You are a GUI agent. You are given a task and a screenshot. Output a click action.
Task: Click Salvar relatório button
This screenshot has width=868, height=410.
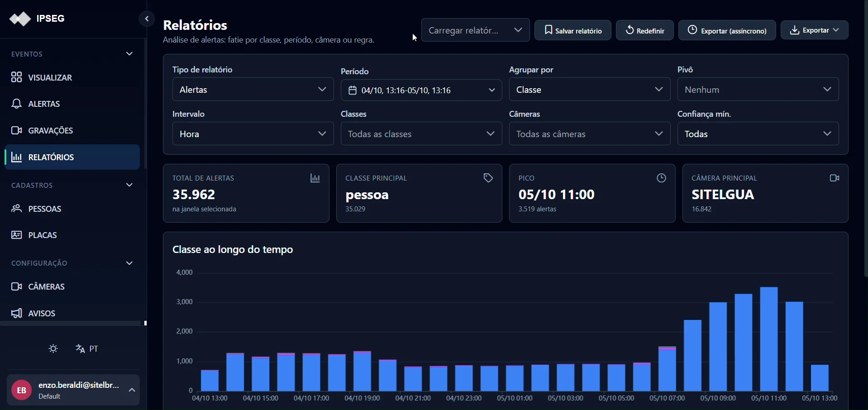tap(573, 30)
